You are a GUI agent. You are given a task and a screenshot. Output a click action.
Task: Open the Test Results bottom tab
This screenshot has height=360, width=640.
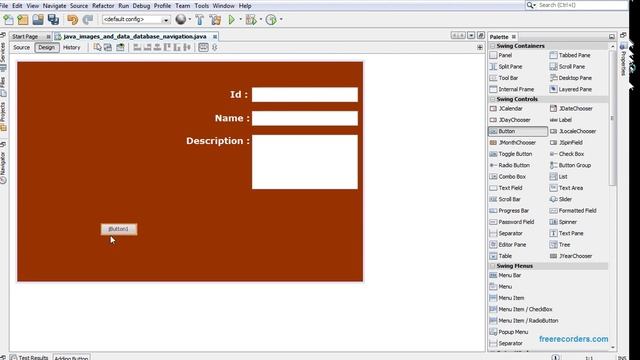pyautogui.click(x=29, y=358)
